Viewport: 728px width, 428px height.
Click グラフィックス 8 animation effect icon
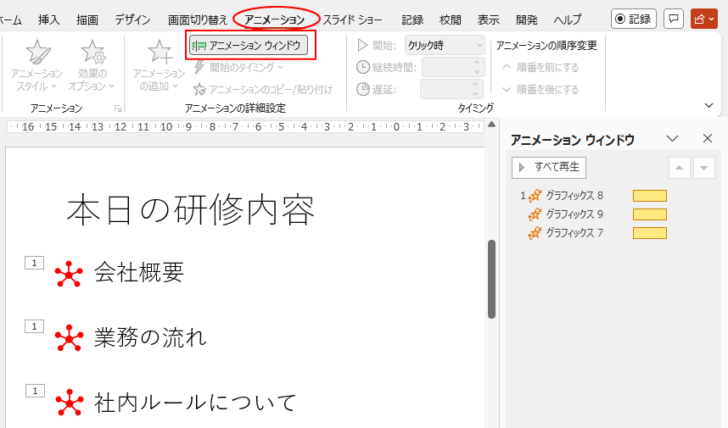pos(535,196)
